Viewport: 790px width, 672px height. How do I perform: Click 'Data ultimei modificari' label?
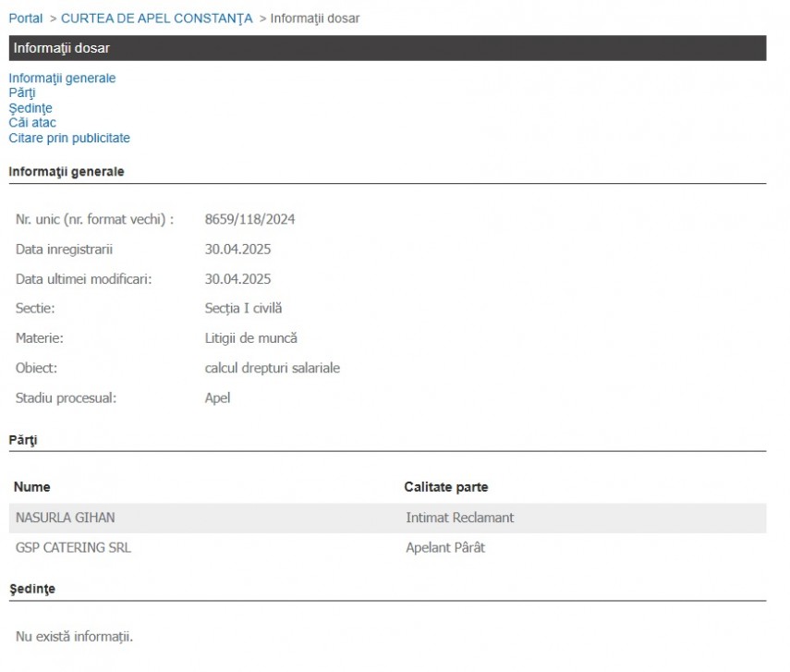coord(84,279)
